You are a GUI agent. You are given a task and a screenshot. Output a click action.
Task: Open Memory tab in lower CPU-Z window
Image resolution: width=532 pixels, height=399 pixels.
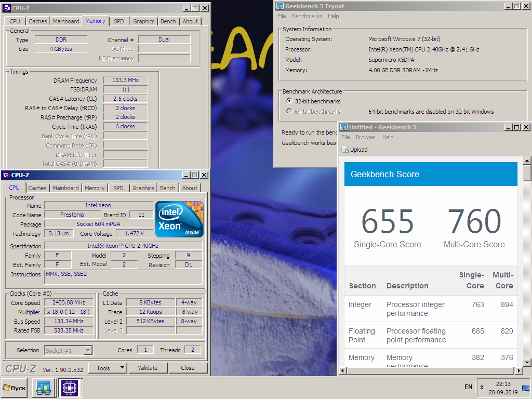pyautogui.click(x=95, y=188)
